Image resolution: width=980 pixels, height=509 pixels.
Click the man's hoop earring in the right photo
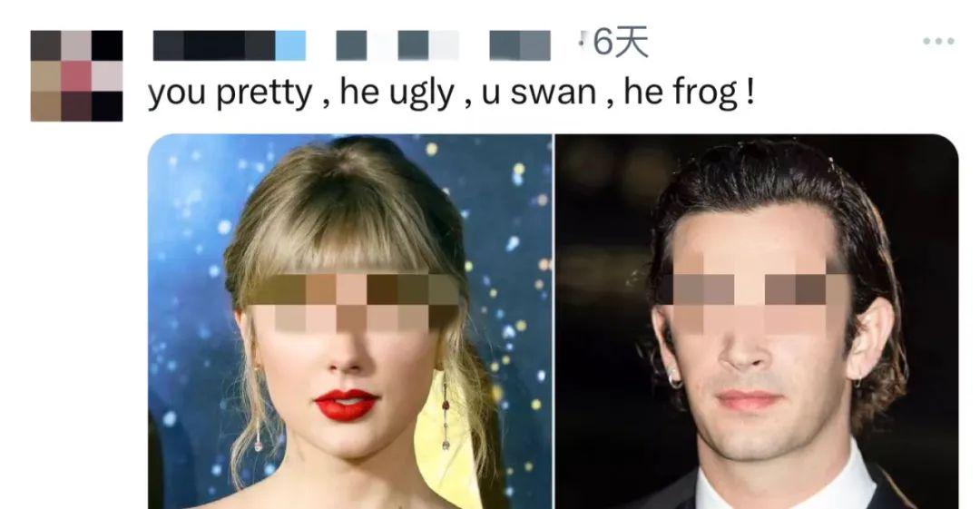675,380
